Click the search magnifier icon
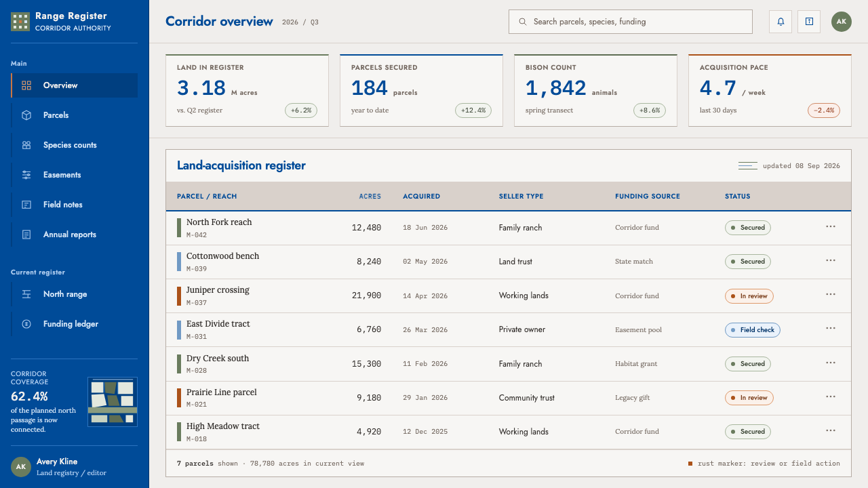868x488 pixels. pos(523,22)
